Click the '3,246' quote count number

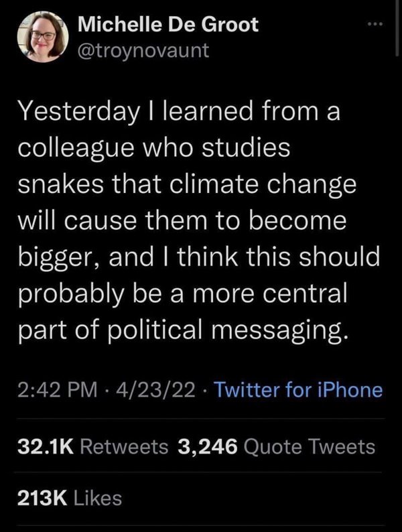(x=207, y=447)
